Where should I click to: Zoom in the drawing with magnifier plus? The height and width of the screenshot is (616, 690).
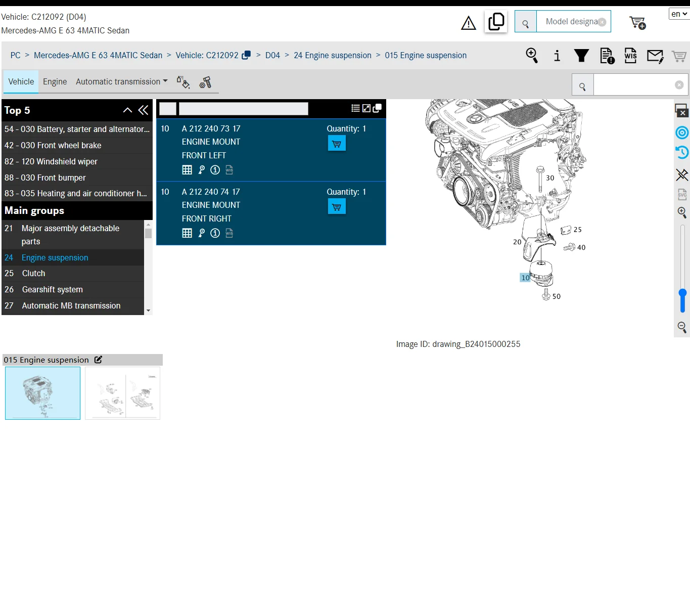point(682,212)
